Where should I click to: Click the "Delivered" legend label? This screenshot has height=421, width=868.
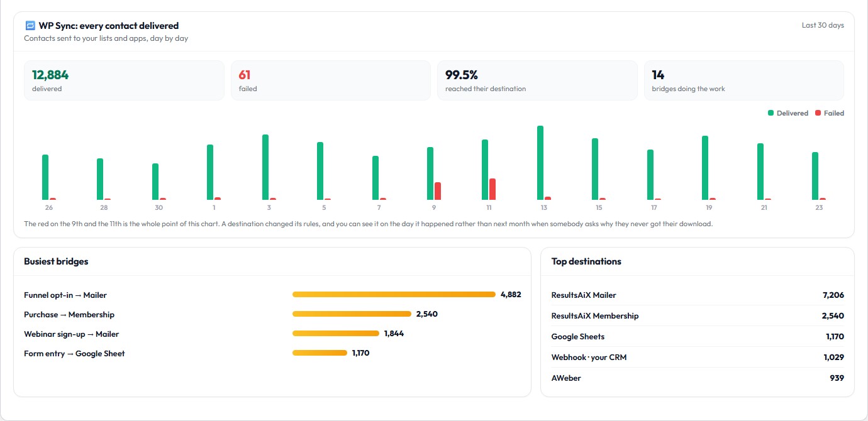[793, 113]
